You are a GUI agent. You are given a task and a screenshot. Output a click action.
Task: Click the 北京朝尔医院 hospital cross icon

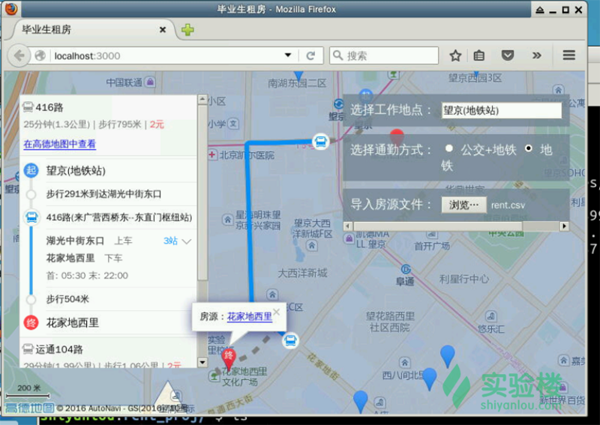(x=212, y=155)
